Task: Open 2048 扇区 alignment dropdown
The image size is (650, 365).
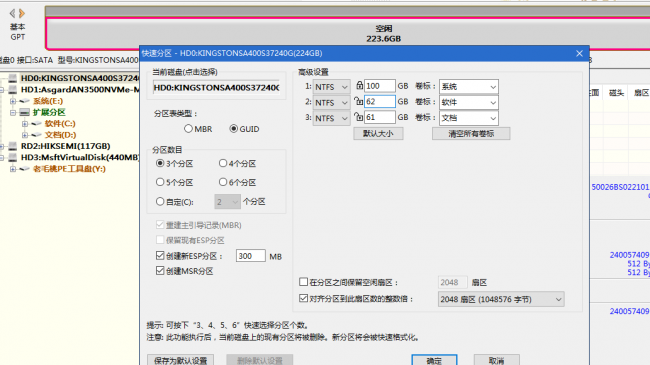Action: pos(501,299)
